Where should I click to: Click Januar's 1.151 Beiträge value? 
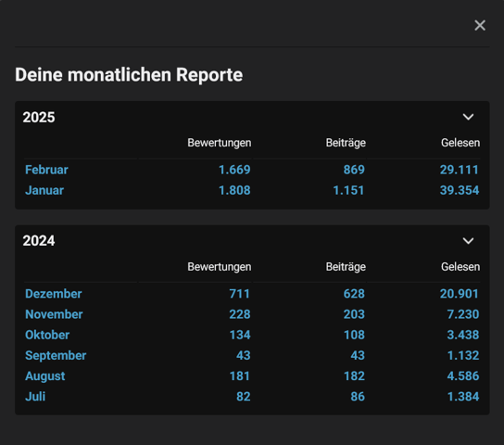[x=348, y=190]
